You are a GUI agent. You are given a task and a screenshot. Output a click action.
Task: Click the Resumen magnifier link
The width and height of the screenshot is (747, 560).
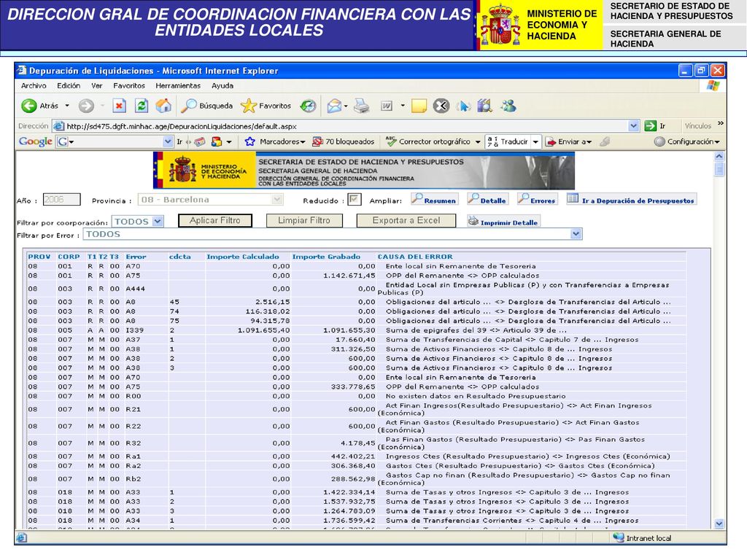click(x=435, y=200)
